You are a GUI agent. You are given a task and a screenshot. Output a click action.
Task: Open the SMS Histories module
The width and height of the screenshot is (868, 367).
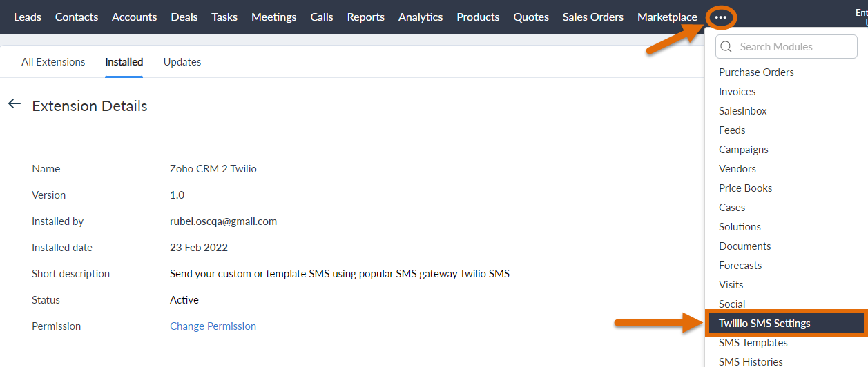[751, 361]
